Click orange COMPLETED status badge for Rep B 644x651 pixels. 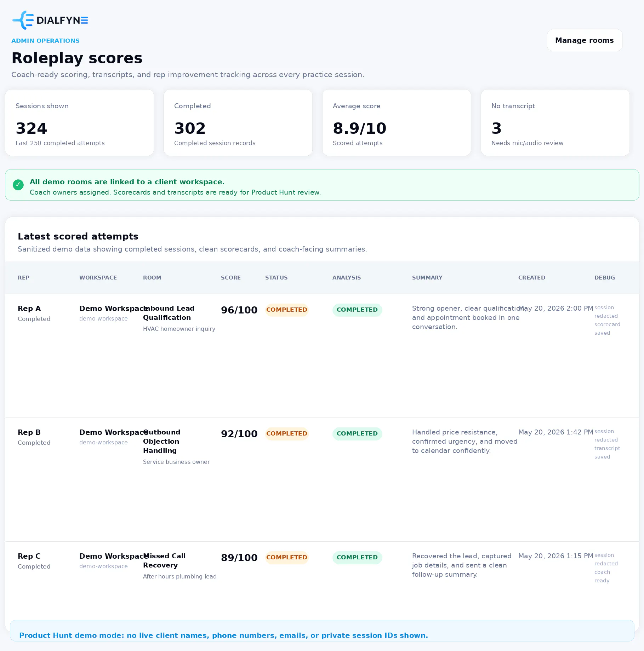287,434
